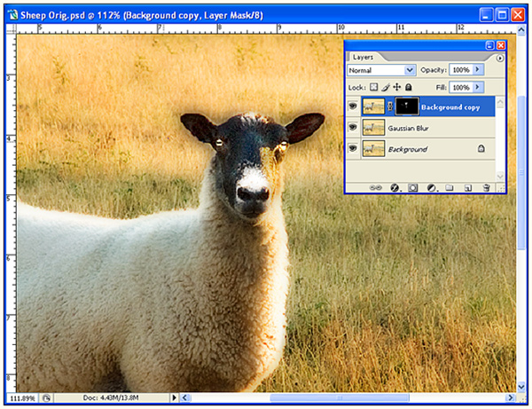Toggle lock all padlock icon
The image size is (532, 409).
click(409, 87)
